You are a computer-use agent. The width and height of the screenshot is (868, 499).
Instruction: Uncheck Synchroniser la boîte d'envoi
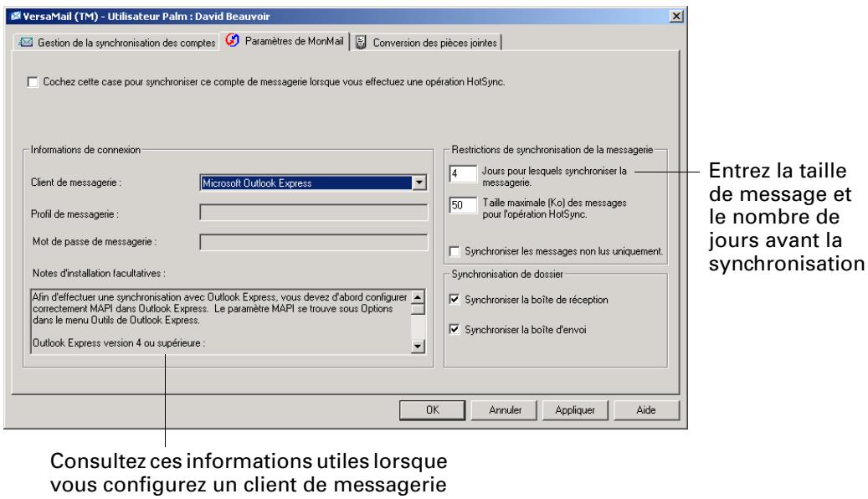[x=455, y=330]
